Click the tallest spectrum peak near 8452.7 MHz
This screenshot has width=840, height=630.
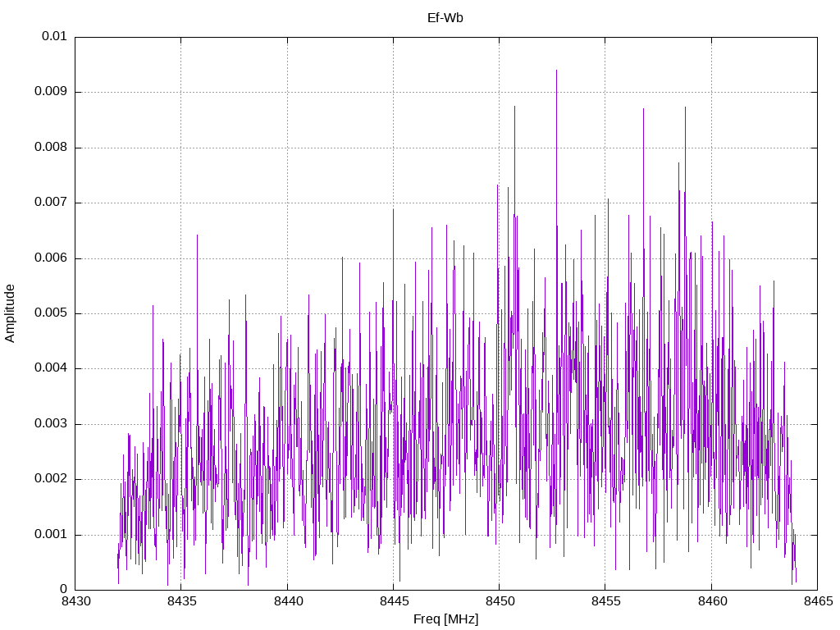557,71
